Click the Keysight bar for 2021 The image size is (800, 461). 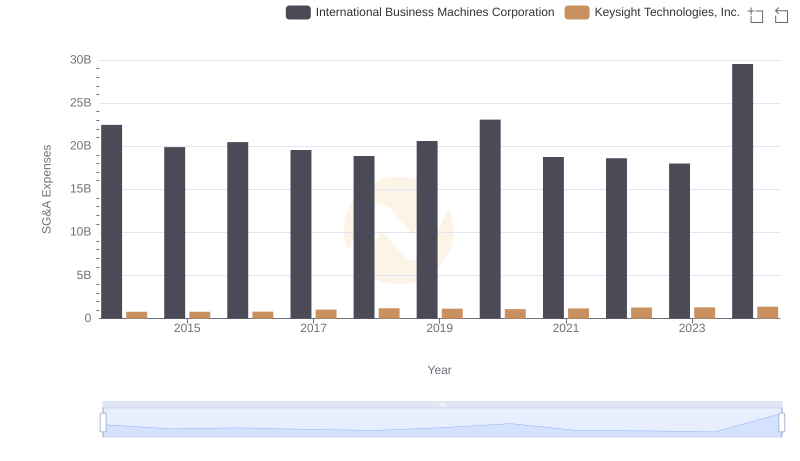(x=579, y=314)
